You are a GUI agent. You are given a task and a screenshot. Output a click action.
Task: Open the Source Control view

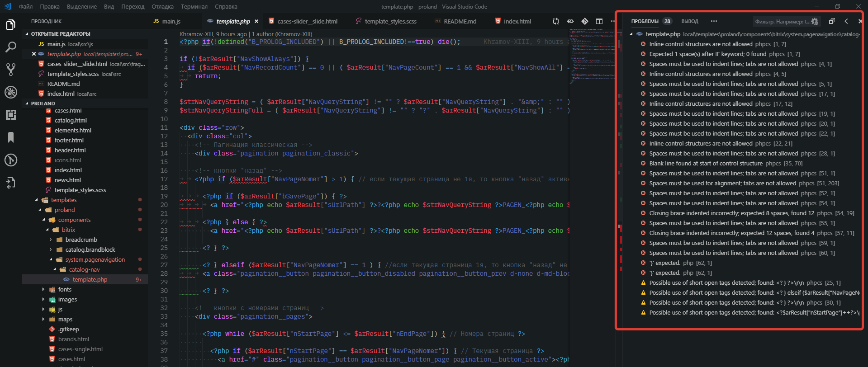coord(11,70)
